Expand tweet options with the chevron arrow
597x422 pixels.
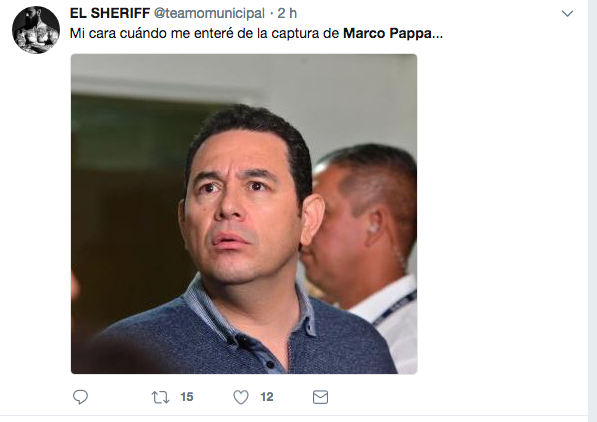click(567, 14)
